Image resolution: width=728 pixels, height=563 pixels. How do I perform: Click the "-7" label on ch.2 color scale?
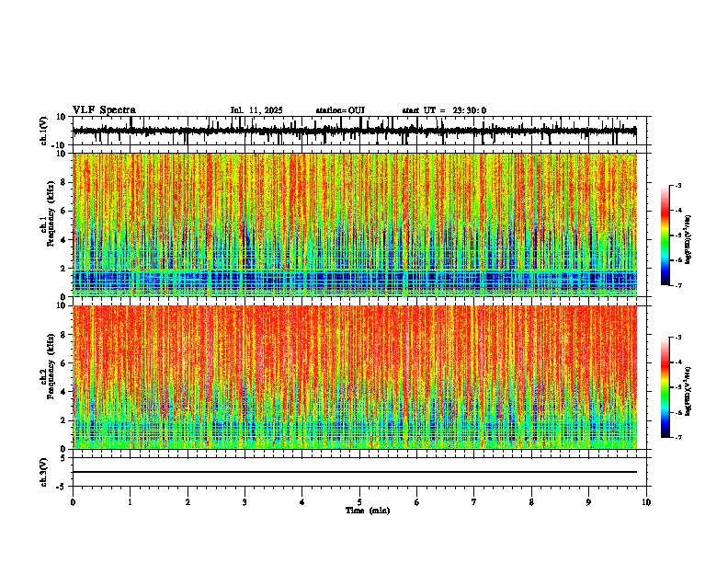678,438
